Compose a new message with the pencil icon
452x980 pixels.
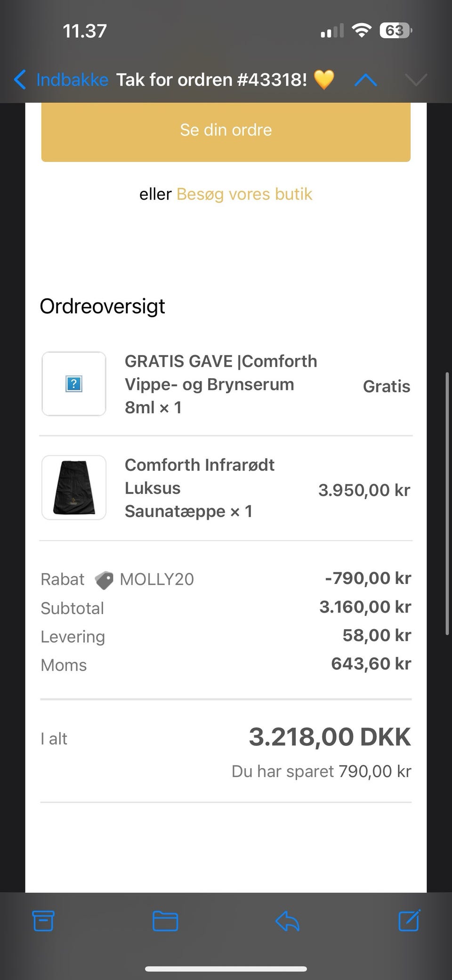point(409,920)
